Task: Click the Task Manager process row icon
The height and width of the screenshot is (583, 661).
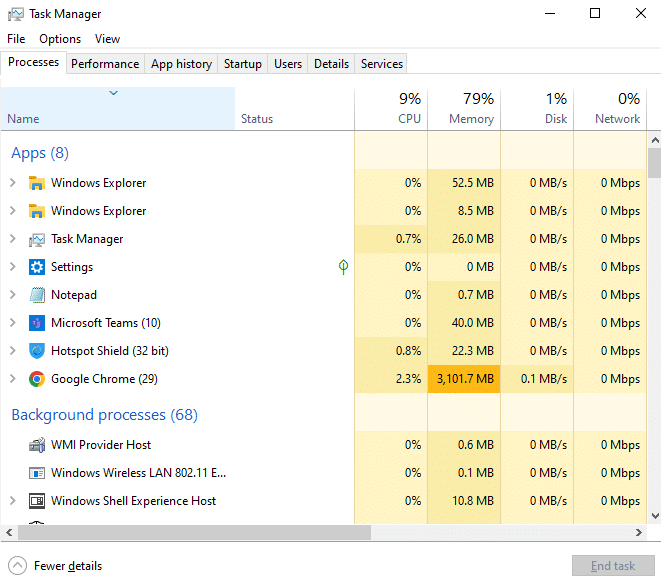Action: click(37, 239)
